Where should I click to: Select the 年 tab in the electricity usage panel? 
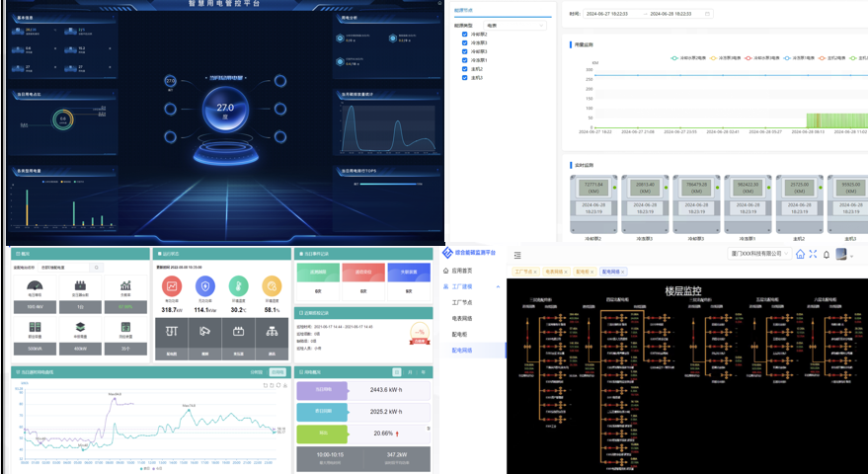point(424,372)
